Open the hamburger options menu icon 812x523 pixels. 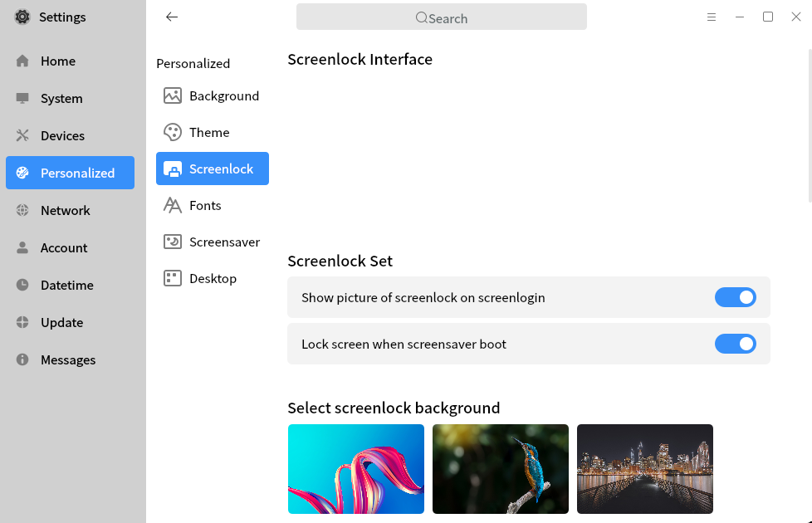[712, 17]
